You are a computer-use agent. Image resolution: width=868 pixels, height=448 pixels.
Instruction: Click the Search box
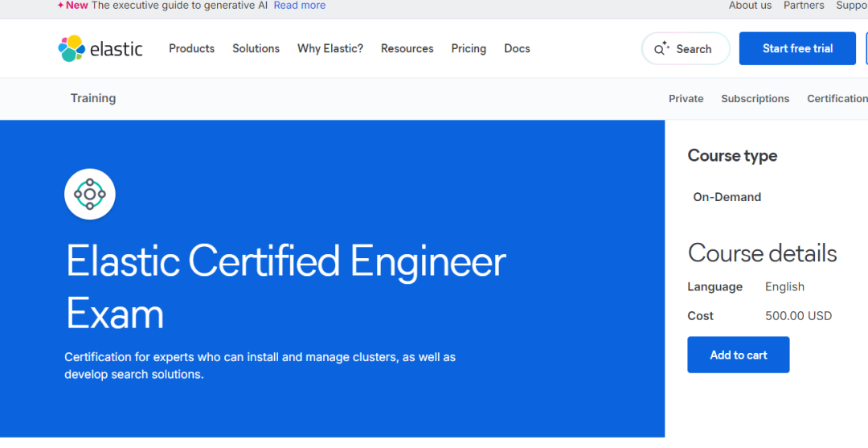(686, 49)
